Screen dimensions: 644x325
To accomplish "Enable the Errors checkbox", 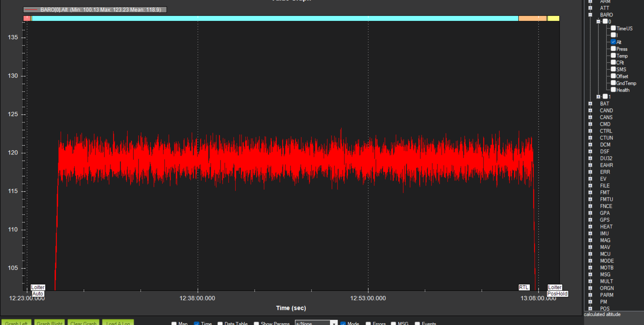I will point(368,323).
